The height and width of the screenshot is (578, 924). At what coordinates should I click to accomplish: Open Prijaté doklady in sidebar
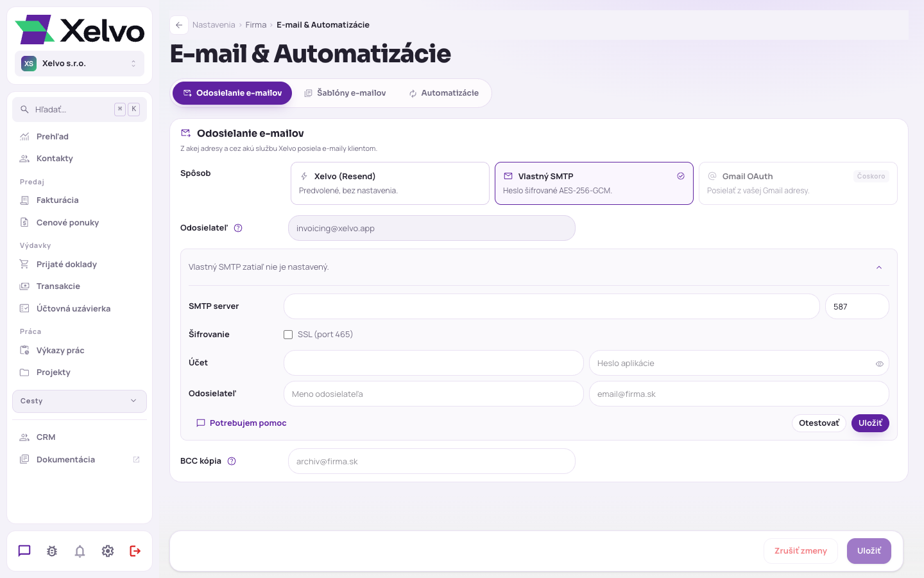[x=80, y=265]
